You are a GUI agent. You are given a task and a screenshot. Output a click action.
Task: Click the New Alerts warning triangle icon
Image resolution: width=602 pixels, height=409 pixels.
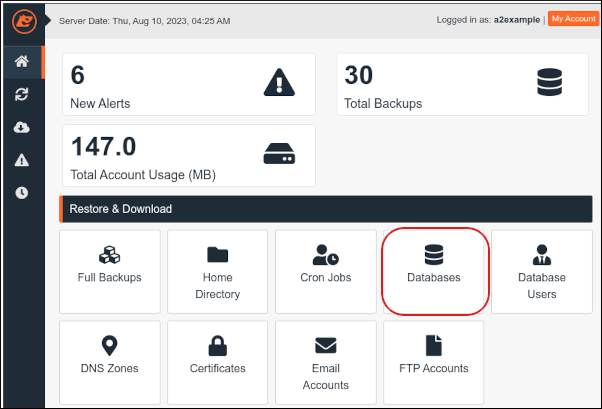tap(279, 83)
